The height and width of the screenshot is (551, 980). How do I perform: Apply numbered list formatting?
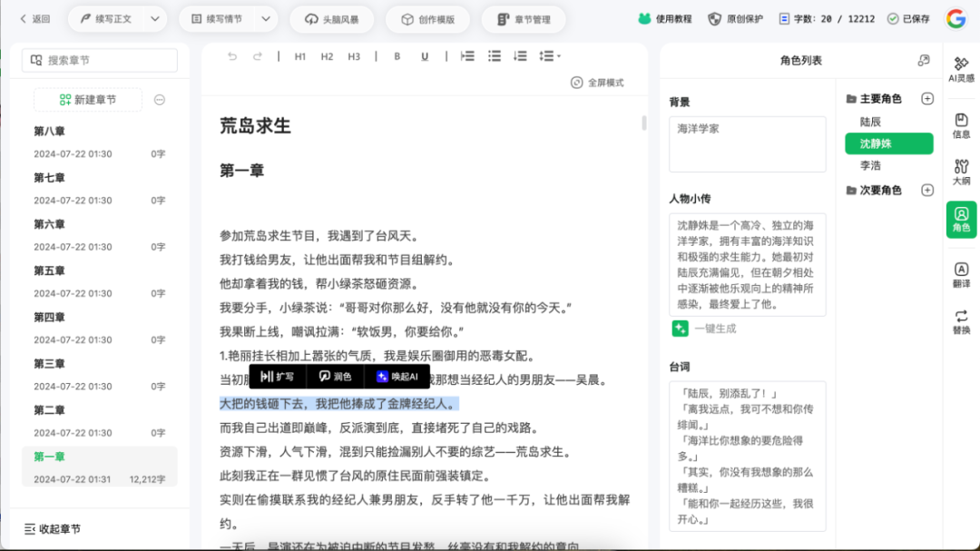click(520, 56)
